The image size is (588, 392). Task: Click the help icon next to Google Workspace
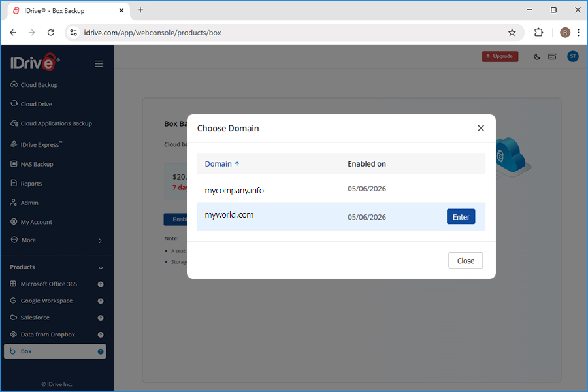(101, 301)
